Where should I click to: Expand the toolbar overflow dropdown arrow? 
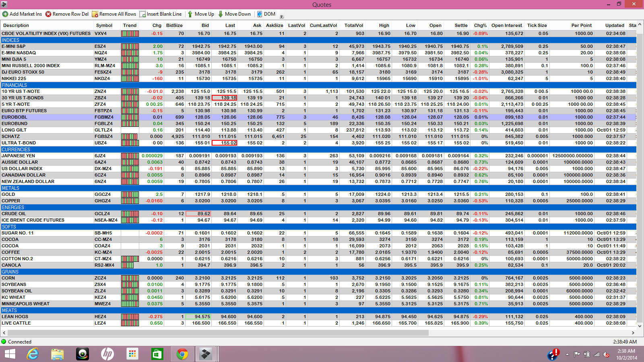tap(282, 16)
